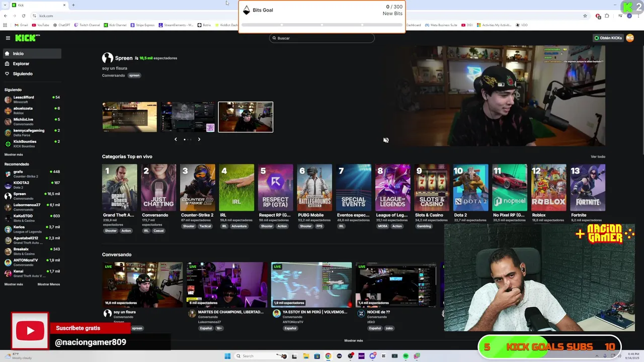Open Spotify from taskbar
Viewport: 644px width, 362px height.
tap(406, 356)
